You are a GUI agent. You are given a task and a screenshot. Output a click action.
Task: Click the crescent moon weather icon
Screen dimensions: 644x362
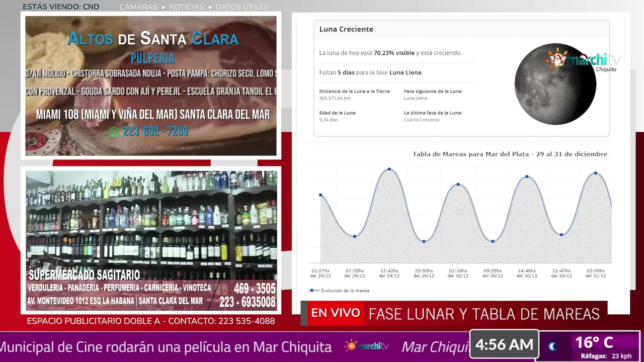click(552, 346)
